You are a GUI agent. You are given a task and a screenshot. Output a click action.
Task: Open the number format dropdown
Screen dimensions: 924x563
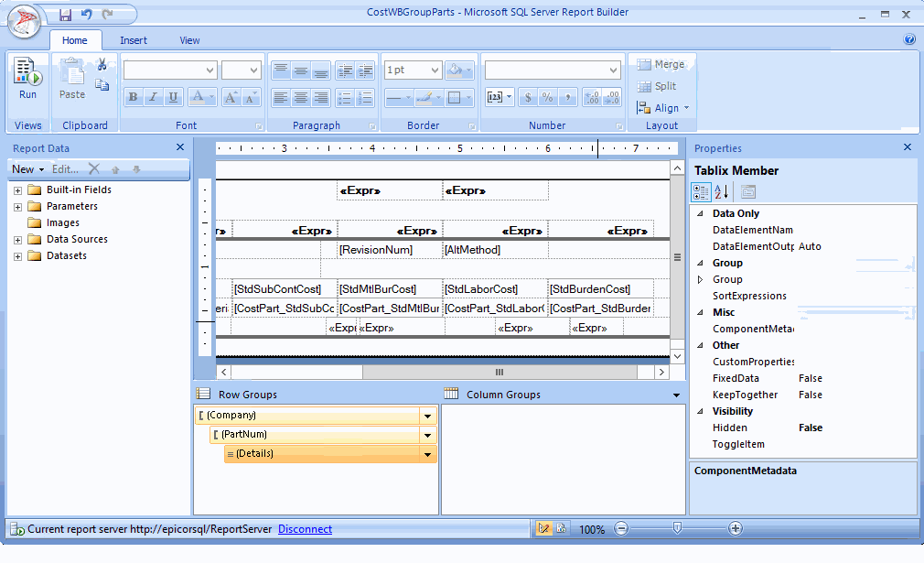tap(614, 70)
